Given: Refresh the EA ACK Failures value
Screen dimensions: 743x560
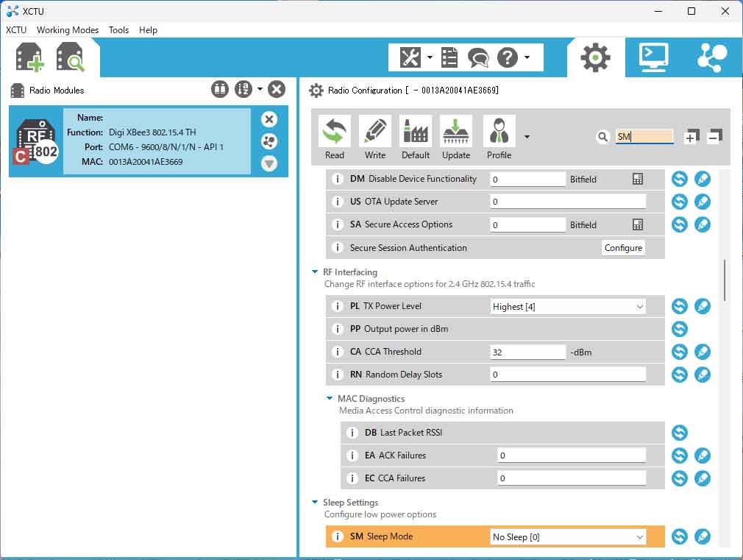Looking at the screenshot, I should point(680,456).
